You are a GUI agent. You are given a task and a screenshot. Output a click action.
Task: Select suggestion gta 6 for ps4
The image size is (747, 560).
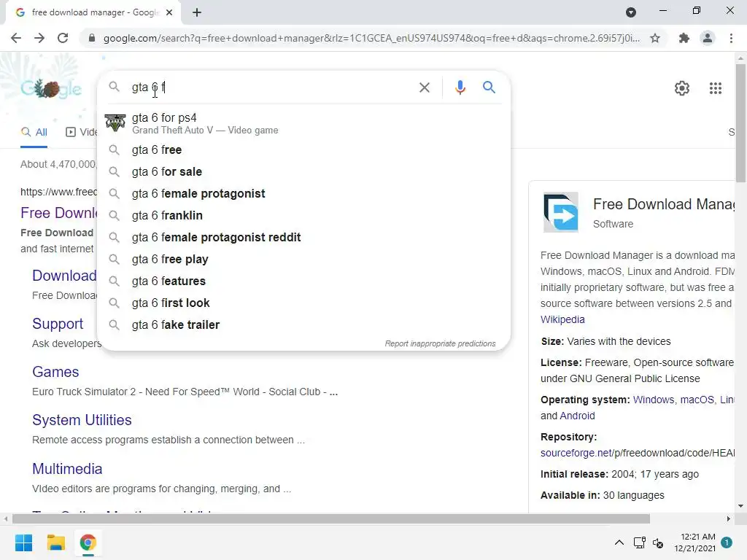pyautogui.click(x=303, y=122)
